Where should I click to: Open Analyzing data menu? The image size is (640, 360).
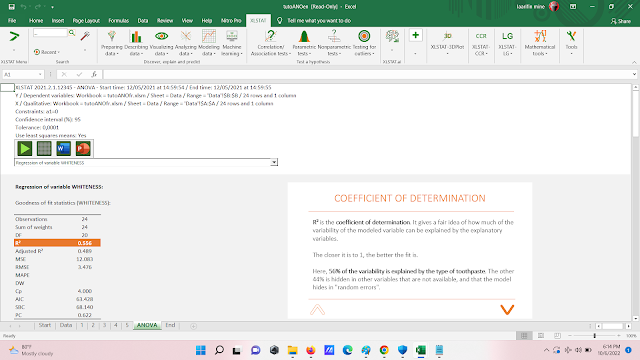[185, 43]
